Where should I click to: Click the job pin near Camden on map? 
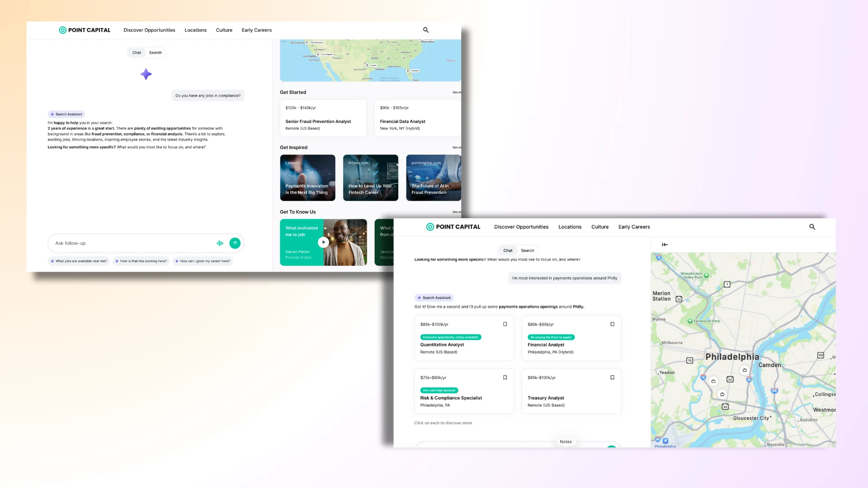point(745,370)
